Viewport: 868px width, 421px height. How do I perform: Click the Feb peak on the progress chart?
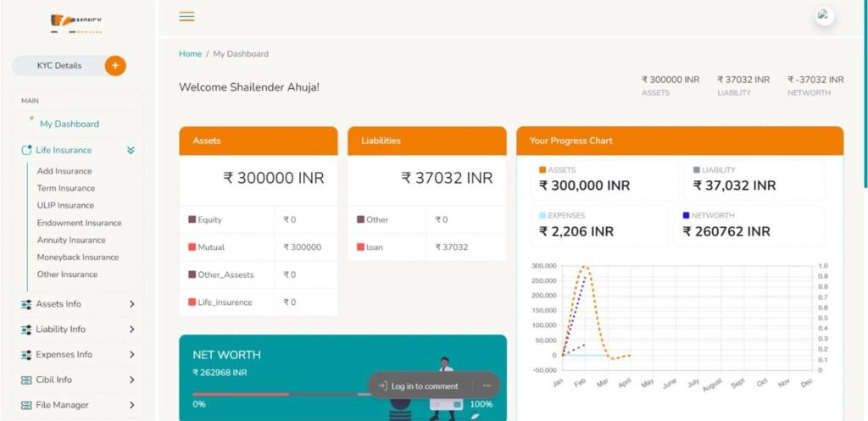(x=585, y=267)
